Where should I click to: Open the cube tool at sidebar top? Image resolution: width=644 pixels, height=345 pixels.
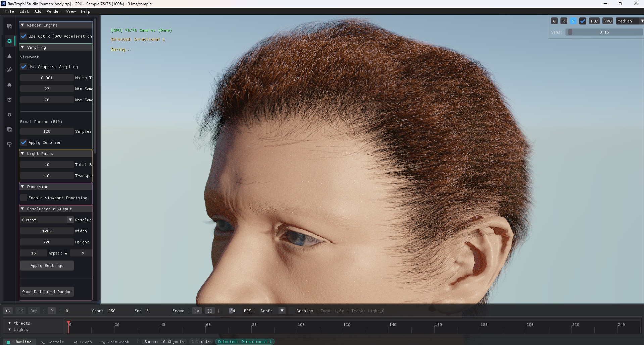tap(9, 26)
